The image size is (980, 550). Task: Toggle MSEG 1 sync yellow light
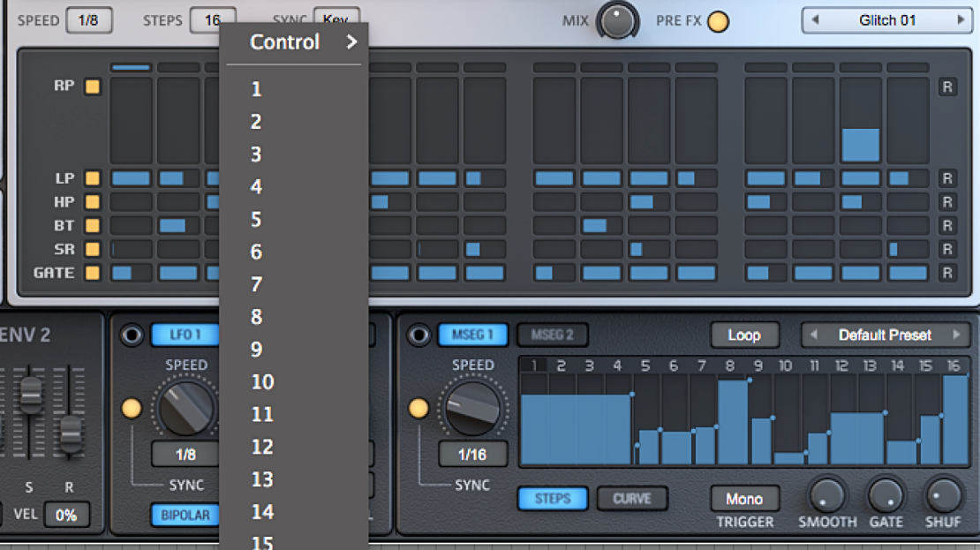click(x=418, y=408)
